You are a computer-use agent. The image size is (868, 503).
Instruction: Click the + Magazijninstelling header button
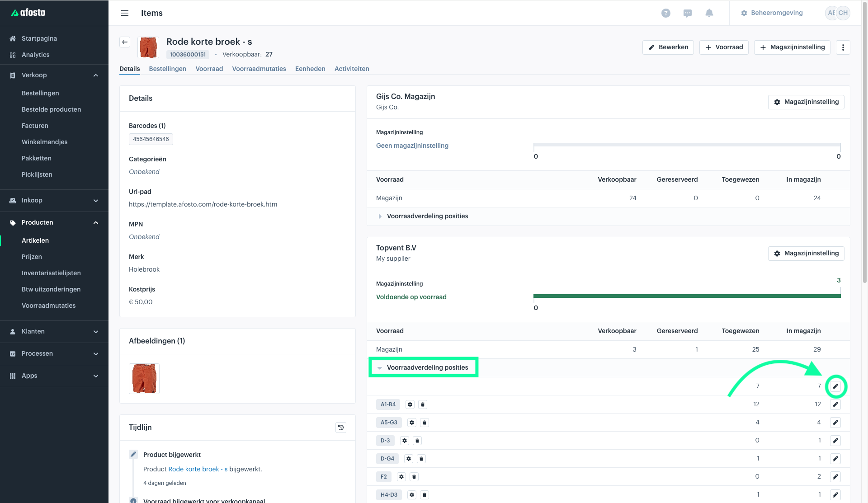point(792,47)
